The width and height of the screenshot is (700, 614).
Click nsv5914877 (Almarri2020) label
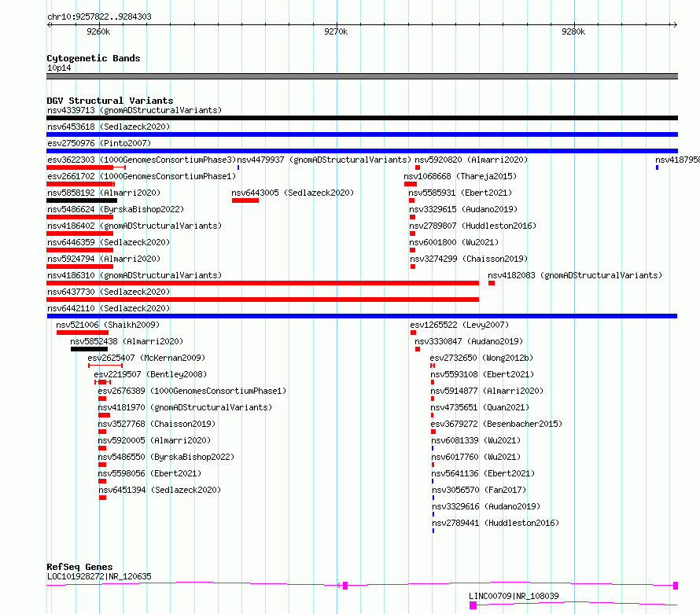coord(487,391)
